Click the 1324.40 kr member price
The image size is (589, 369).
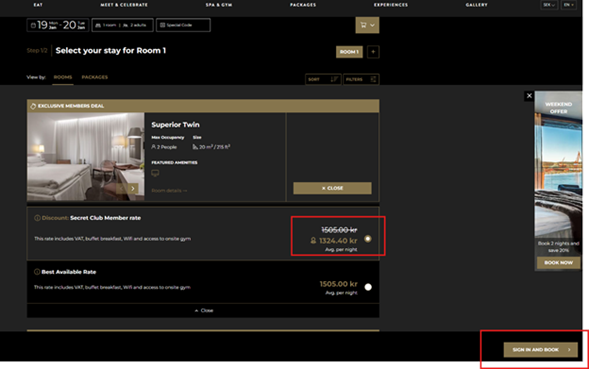(338, 240)
